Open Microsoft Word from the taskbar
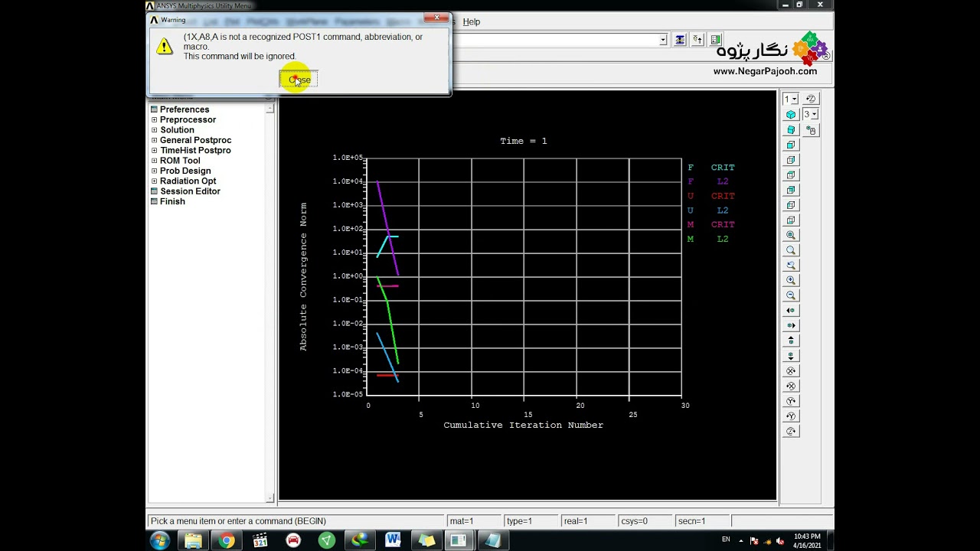Image resolution: width=980 pixels, height=551 pixels. tap(393, 540)
